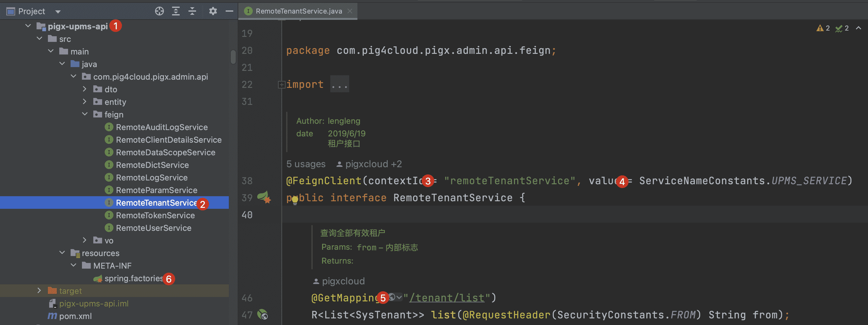Image resolution: width=868 pixels, height=325 pixels.
Task: Click the Spring bean gutter icon on line 39
Action: point(263,197)
